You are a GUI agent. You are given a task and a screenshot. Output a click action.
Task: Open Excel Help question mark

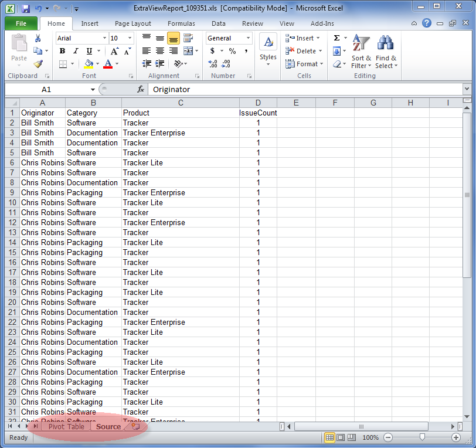(427, 23)
